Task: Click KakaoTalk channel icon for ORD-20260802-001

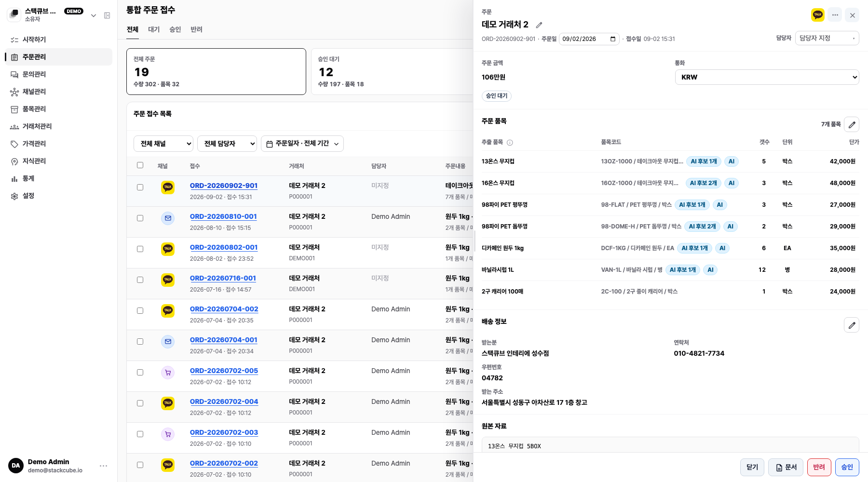Action: pos(168,249)
